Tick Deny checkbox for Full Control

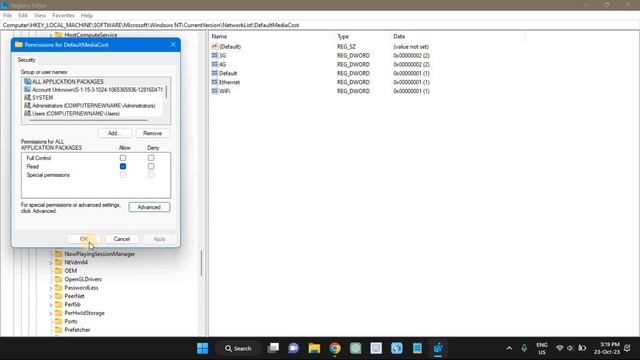point(151,158)
